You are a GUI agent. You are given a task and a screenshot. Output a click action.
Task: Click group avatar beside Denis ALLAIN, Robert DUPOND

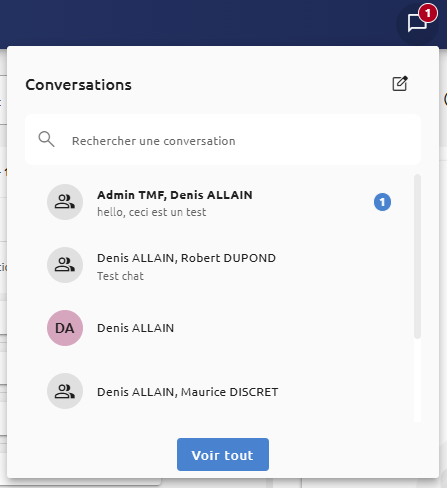tap(65, 265)
